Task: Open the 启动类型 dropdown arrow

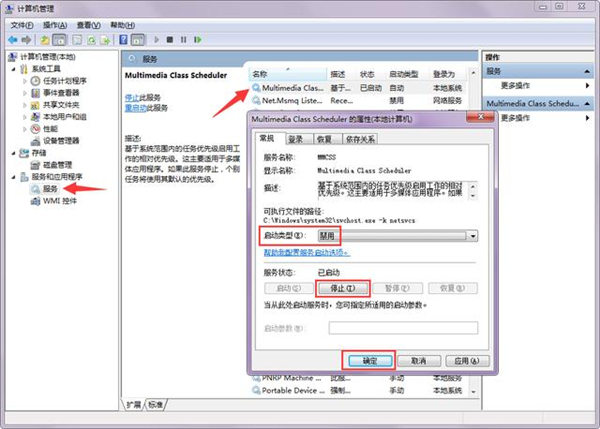Action: coord(473,236)
